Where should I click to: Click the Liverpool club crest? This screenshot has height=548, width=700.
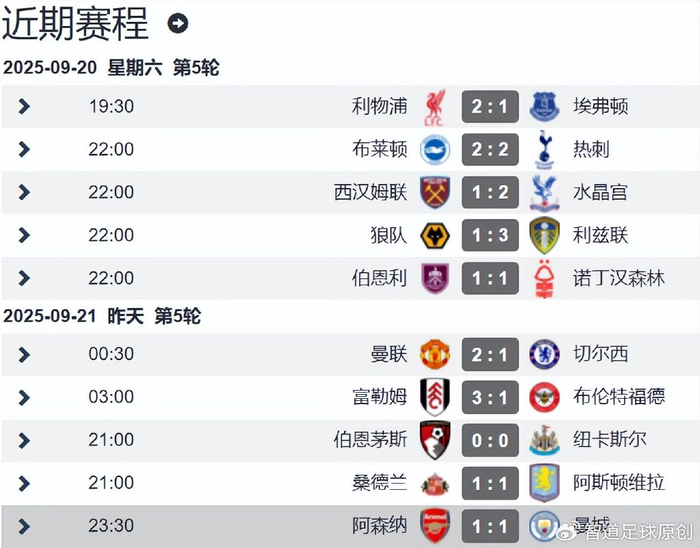coord(435,106)
